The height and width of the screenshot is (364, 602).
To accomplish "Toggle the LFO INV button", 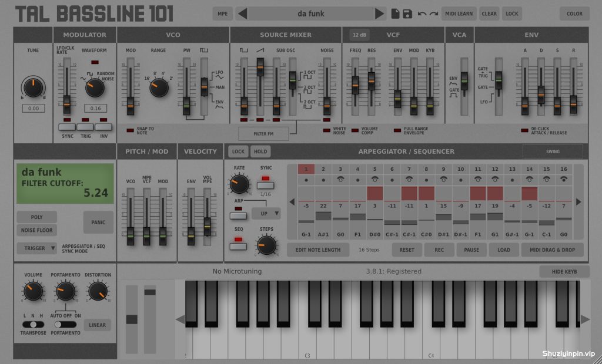I will (103, 127).
